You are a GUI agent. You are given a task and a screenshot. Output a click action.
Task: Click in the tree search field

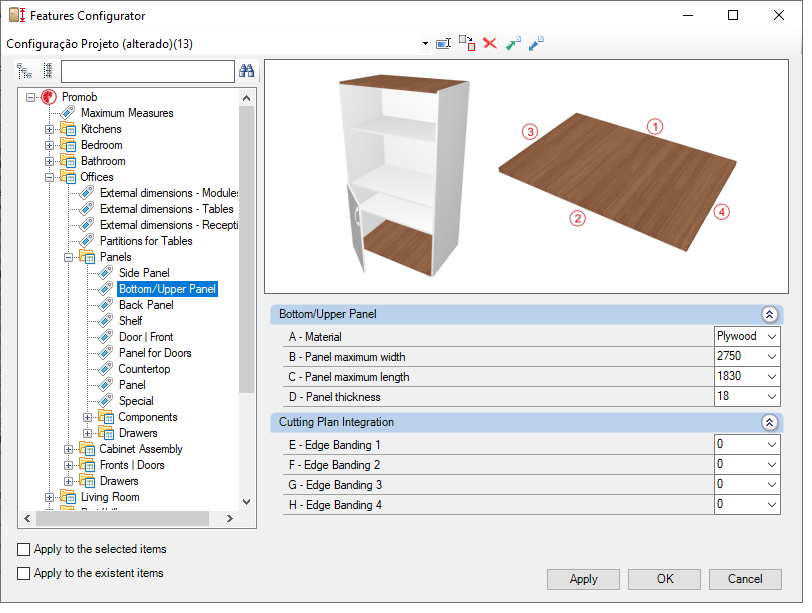coord(148,71)
